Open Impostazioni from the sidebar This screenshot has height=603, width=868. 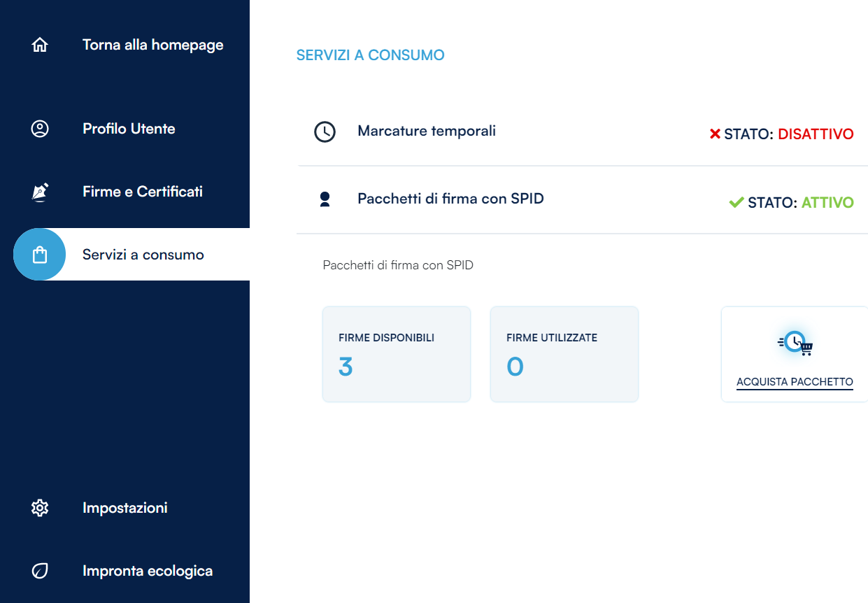pyautogui.click(x=125, y=508)
